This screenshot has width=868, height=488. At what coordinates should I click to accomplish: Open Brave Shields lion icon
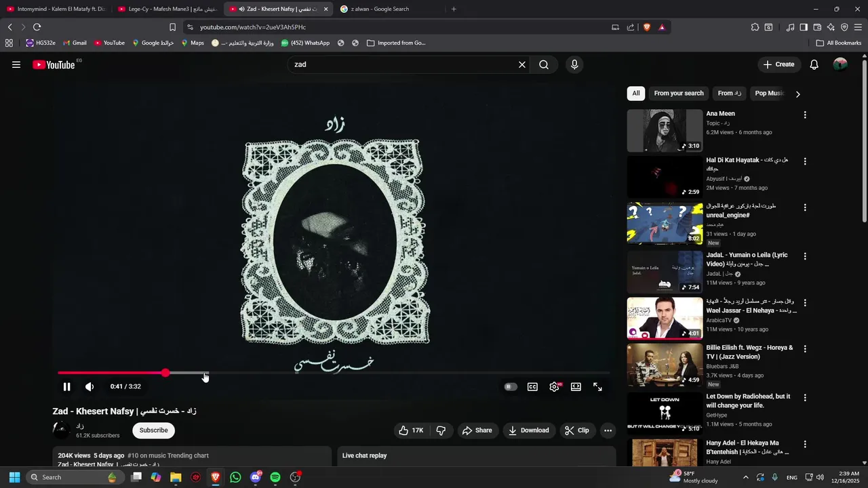coord(646,27)
